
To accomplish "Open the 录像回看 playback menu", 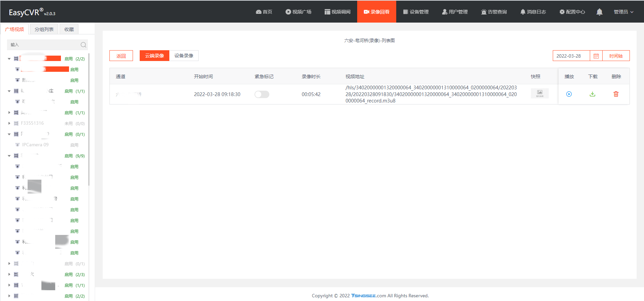I will click(376, 12).
